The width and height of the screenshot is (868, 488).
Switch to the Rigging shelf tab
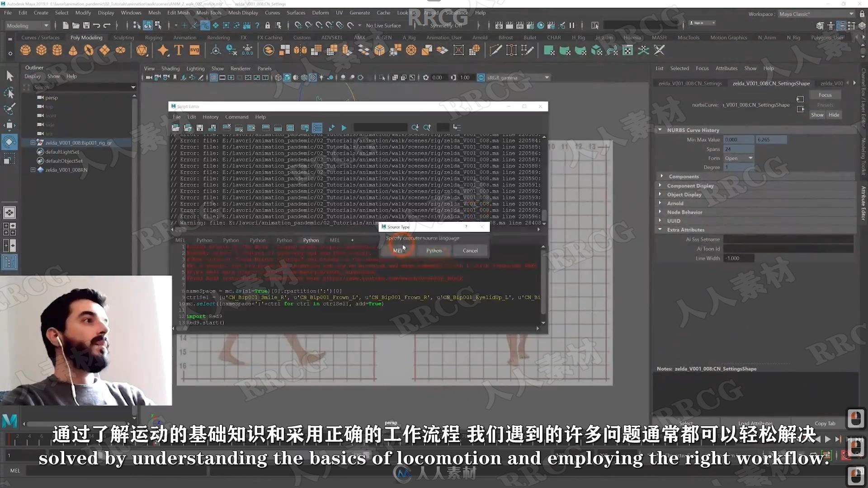point(154,38)
